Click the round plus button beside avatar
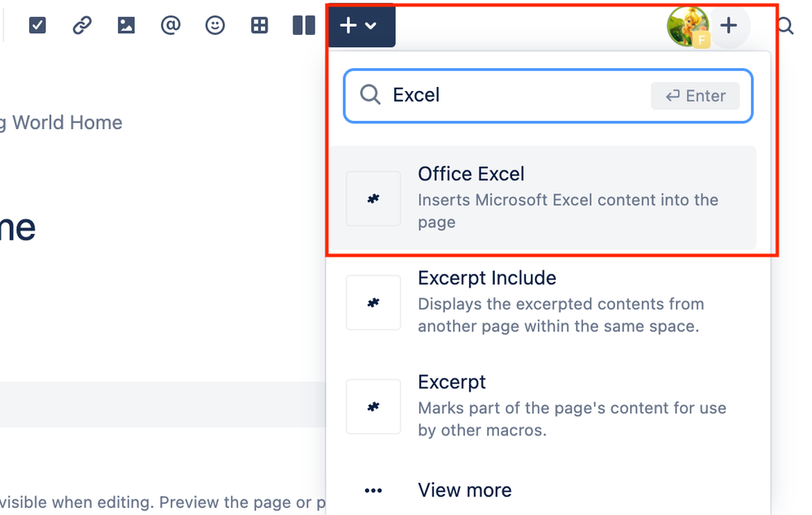The image size is (812, 515). 728,25
